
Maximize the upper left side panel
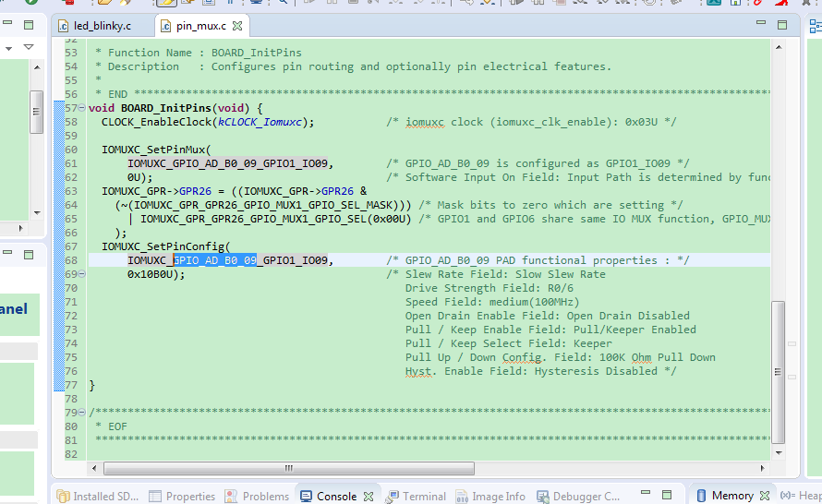(29, 25)
